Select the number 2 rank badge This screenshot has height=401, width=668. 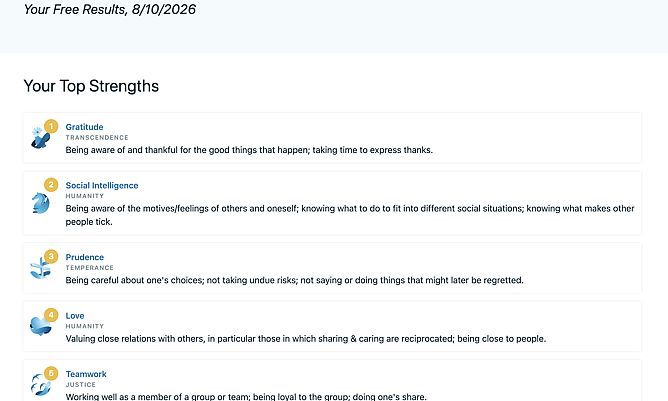click(x=51, y=185)
